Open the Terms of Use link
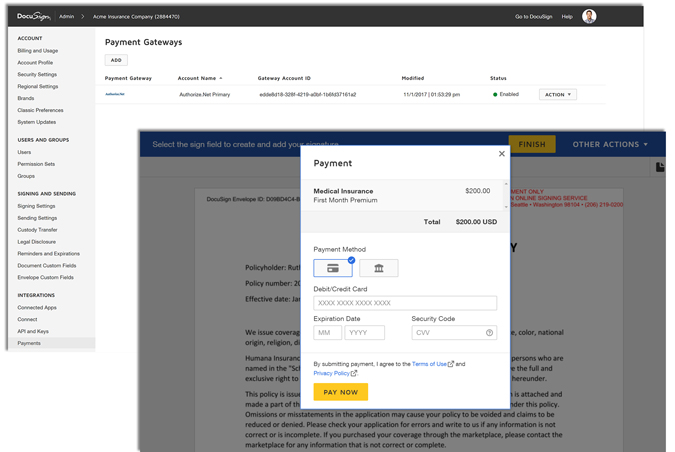675x452 pixels. pyautogui.click(x=429, y=364)
